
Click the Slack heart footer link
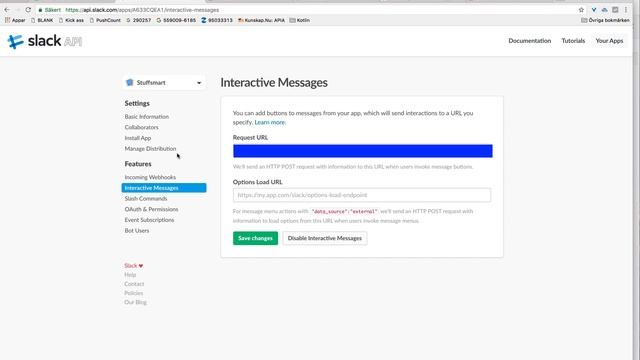[133, 266]
